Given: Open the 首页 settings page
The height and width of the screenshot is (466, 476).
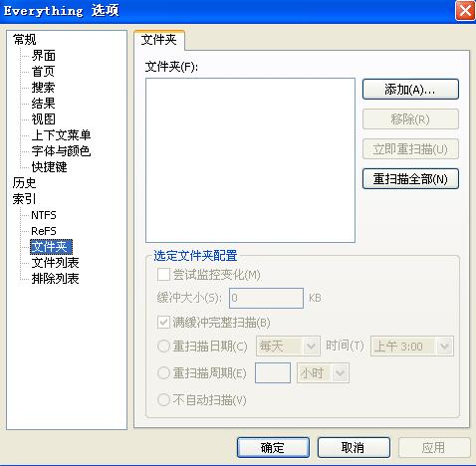Looking at the screenshot, I should click(x=43, y=72).
